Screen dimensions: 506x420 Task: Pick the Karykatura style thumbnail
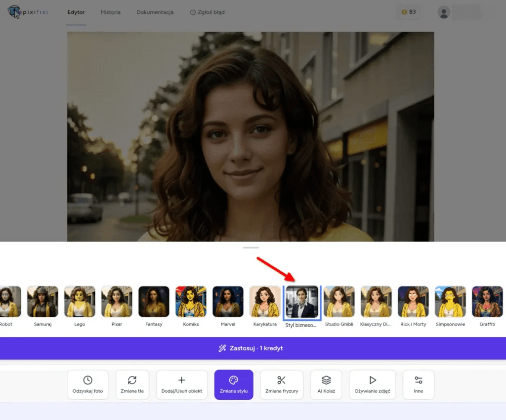[265, 301]
